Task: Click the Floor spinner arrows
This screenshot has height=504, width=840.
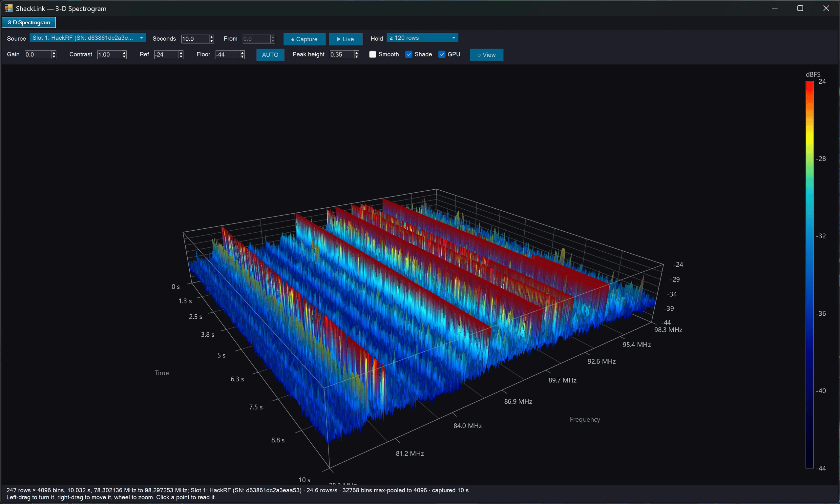Action: [242, 54]
